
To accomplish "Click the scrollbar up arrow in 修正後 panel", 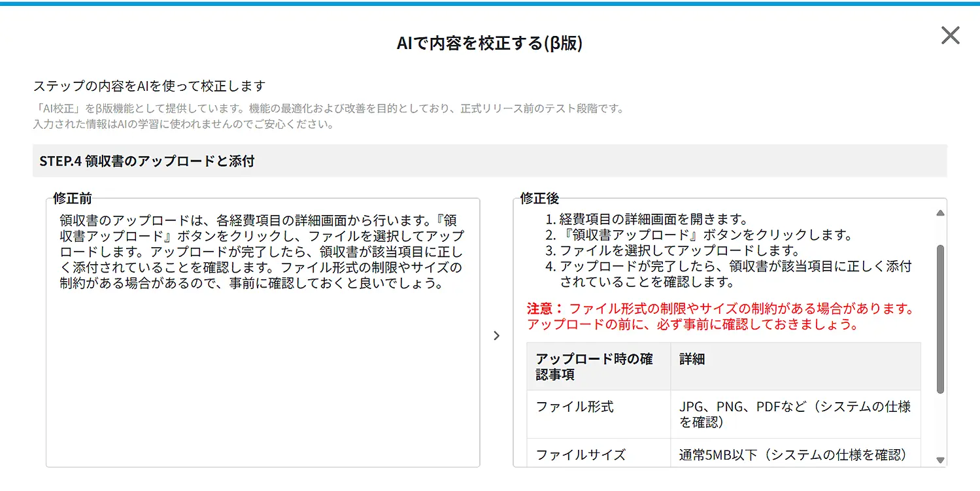I will click(939, 211).
